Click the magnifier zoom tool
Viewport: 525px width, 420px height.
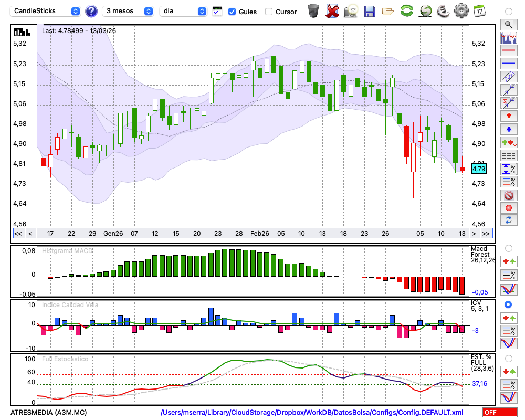click(509, 25)
